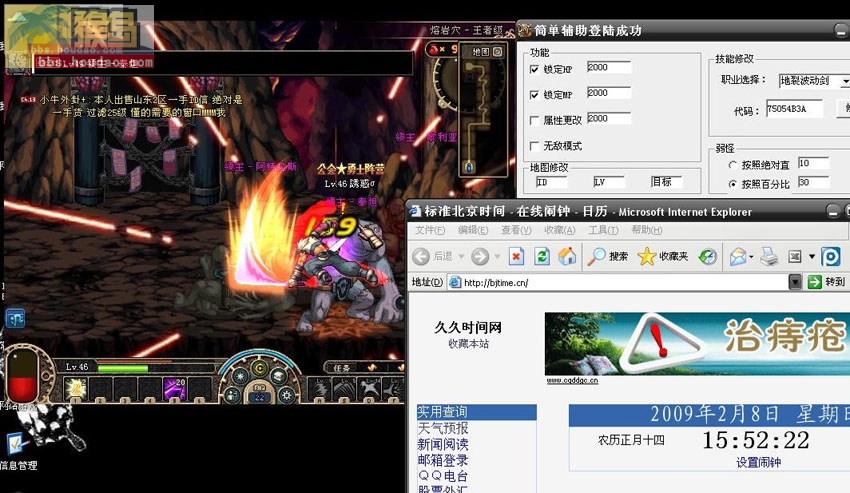Click the game's gear settings icon
Image resolution: width=850 pixels, height=493 pixels.
click(x=286, y=395)
